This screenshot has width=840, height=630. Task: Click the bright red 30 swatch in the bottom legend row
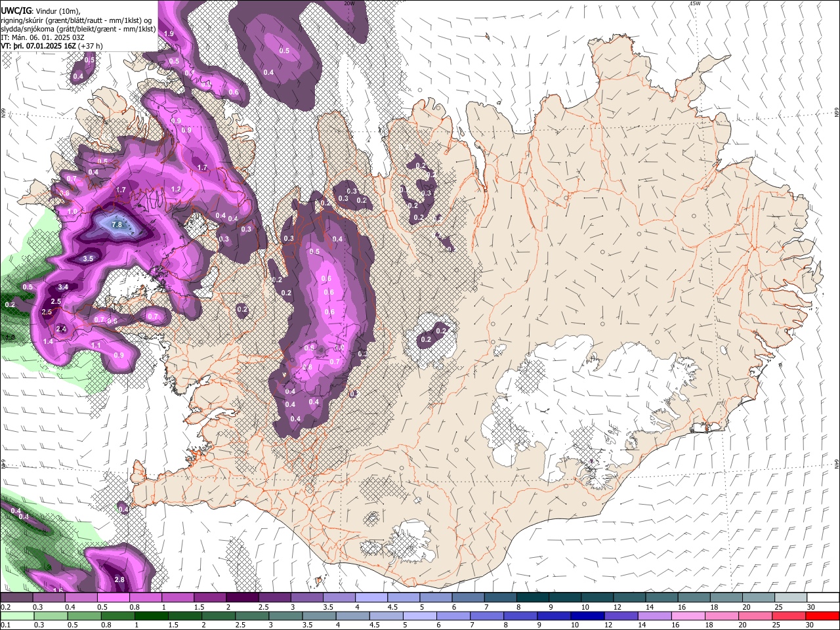[822, 616]
